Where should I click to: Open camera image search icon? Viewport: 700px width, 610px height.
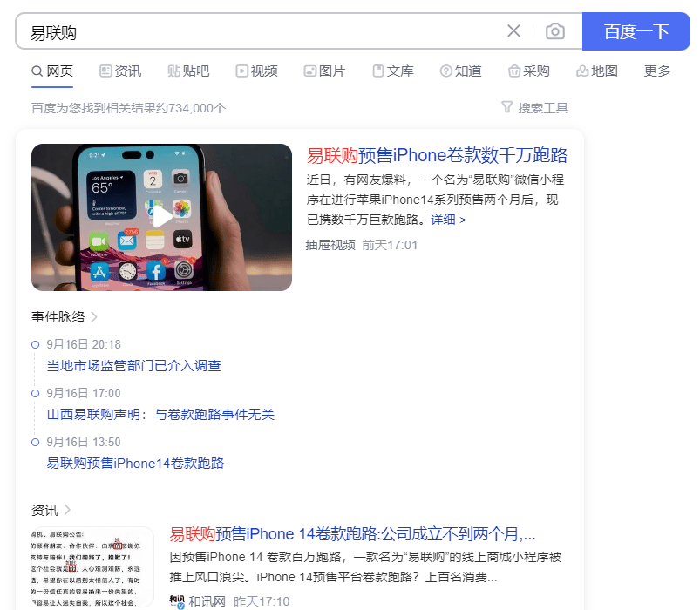(555, 31)
